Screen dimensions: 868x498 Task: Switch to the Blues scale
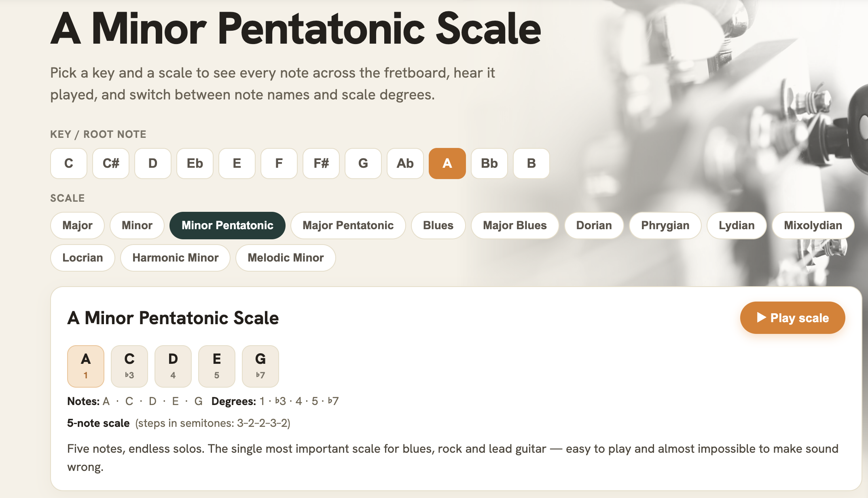tap(438, 226)
